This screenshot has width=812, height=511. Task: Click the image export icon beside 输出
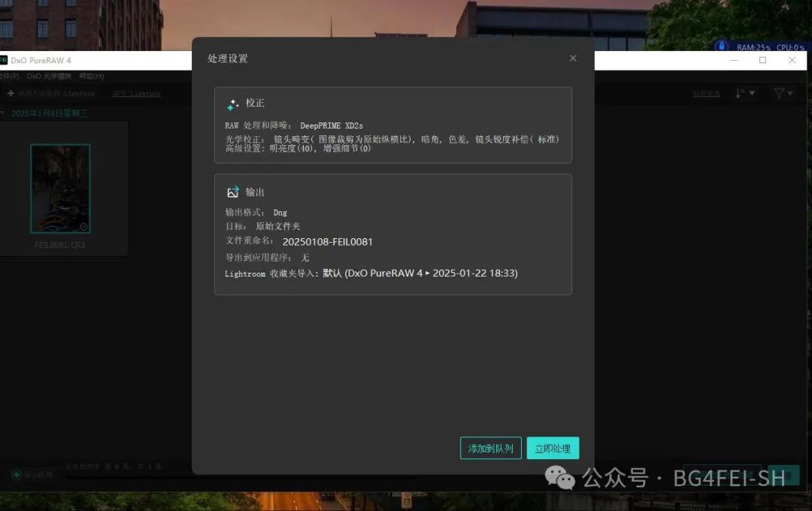(232, 192)
